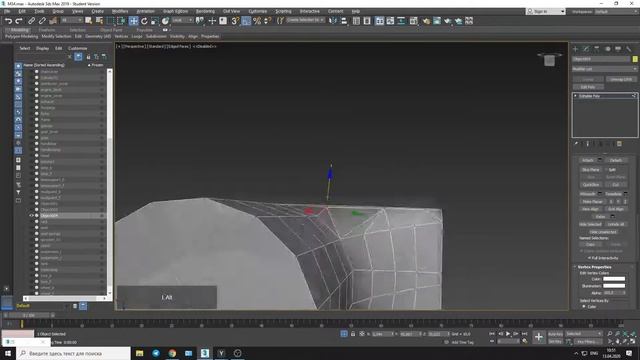Toggle the Angle Snap icon
This screenshot has width=640, height=360.
click(x=246, y=21)
